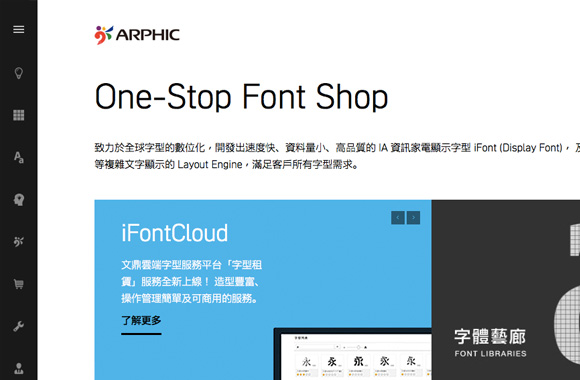Click the FONT LIBRARIES caption text
Screen dimensions: 580x380
click(x=490, y=354)
